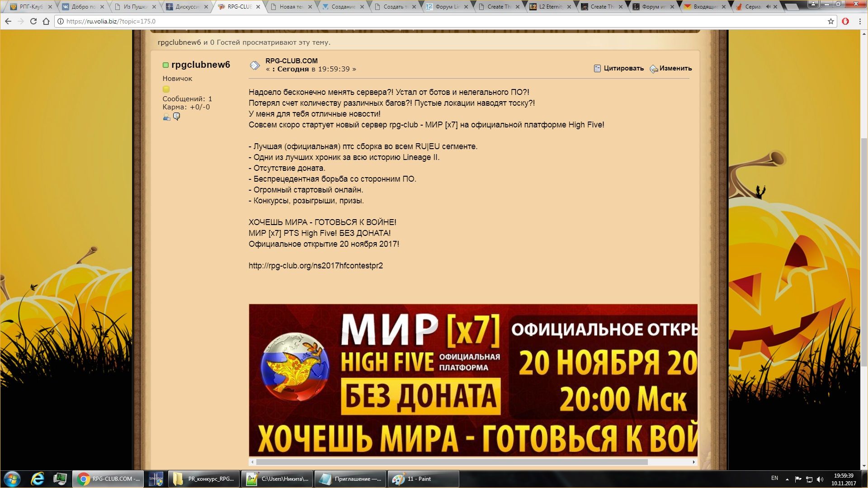868x488 pixels.
Task: Click the banner scrollbar right arrow
Action: tap(694, 462)
